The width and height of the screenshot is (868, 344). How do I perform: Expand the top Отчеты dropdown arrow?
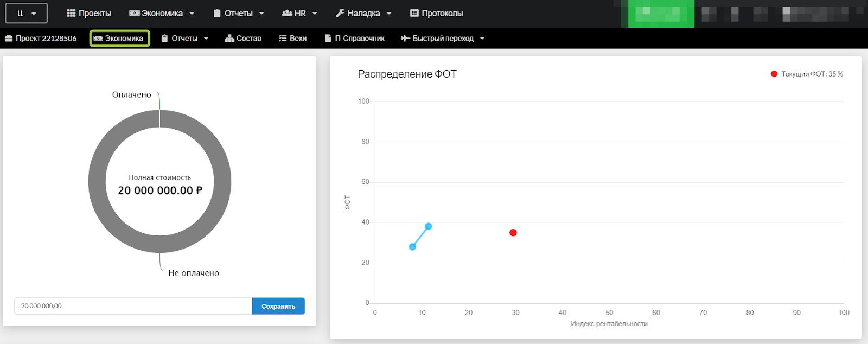[x=261, y=14]
